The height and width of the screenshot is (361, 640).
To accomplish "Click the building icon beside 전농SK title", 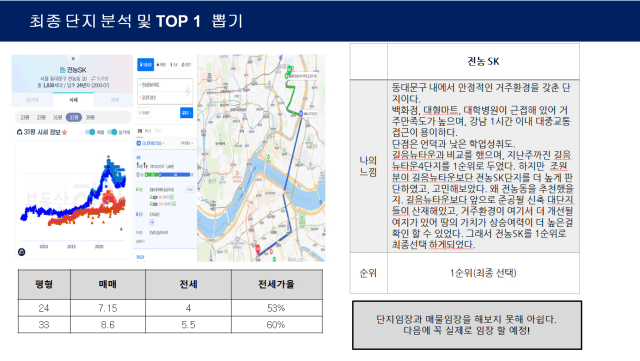I will point(62,70).
